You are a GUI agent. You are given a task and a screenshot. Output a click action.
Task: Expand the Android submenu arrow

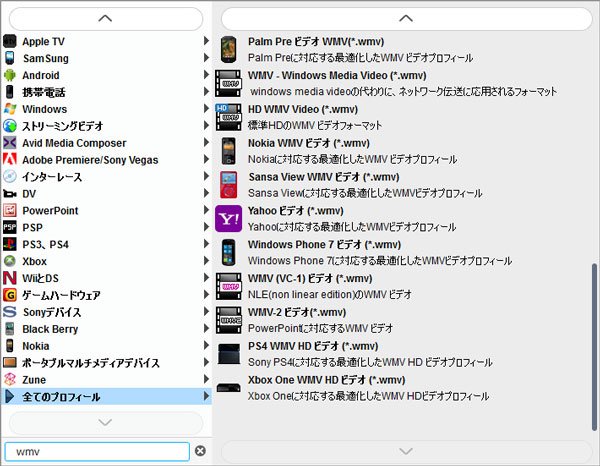[206, 75]
